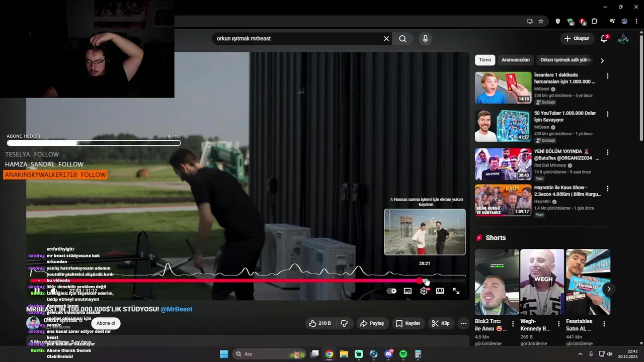Like the video with 210 B likes
The height and width of the screenshot is (362, 644).
pyautogui.click(x=320, y=323)
